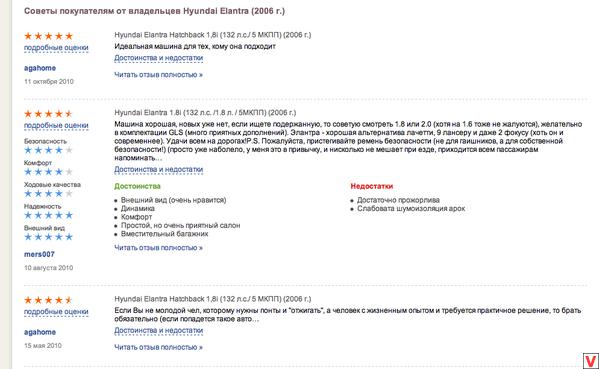599x369 pixels.
Task: Open Читать отзыв полностью under mers007 review
Action: point(158,248)
